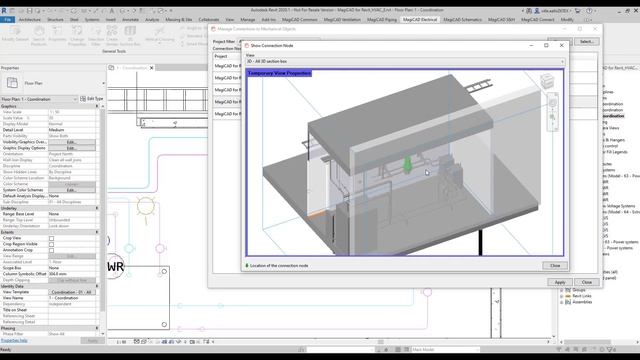Click the Modify tool icon in ribbon
Viewport: 640px width, 360px height.
[x=15, y=31]
